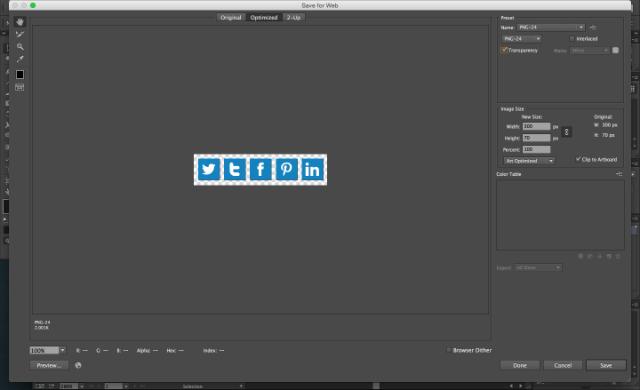Image resolution: width=640 pixels, height=390 pixels.
Task: Click the Width input field
Action: [536, 126]
